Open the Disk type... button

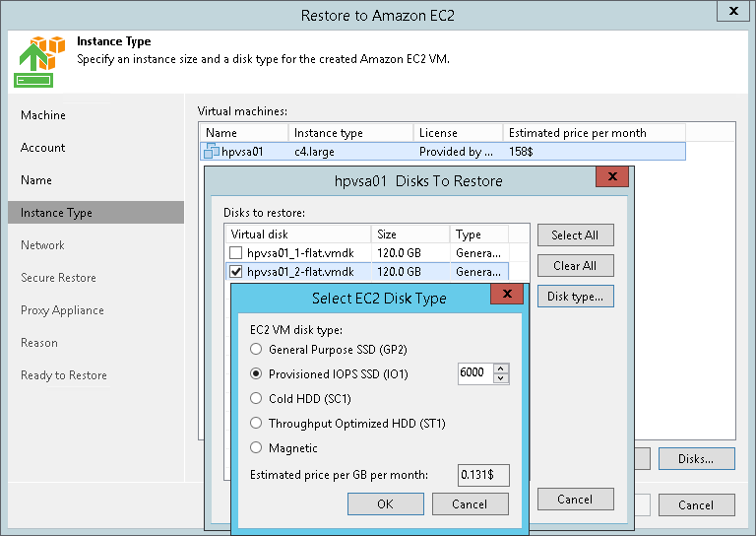coord(575,297)
